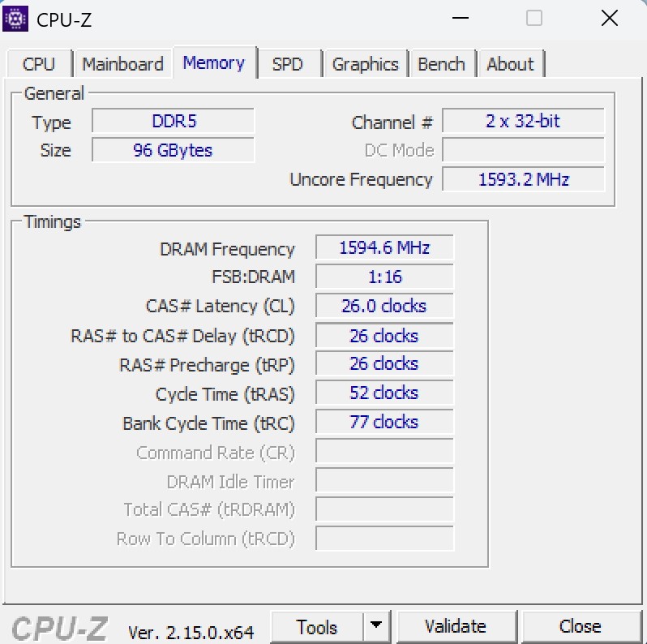The height and width of the screenshot is (644, 647).
Task: Select the SPD tab
Action: tap(287, 64)
